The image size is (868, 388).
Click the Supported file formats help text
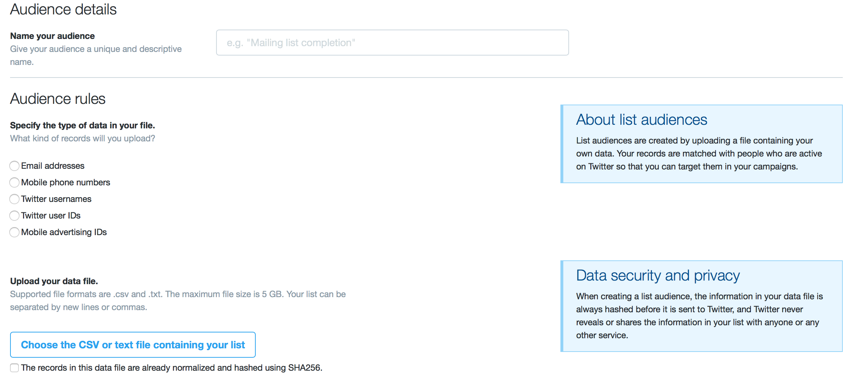click(x=178, y=301)
